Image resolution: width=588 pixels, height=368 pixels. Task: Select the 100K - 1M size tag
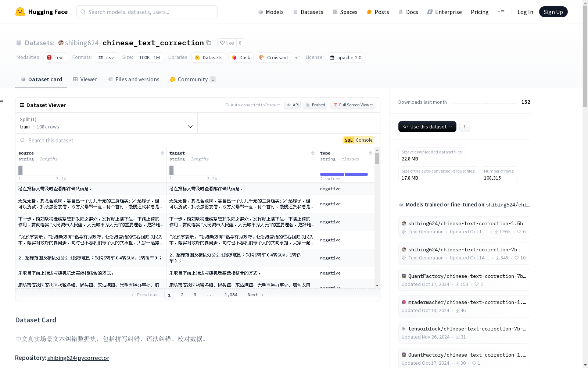click(150, 57)
